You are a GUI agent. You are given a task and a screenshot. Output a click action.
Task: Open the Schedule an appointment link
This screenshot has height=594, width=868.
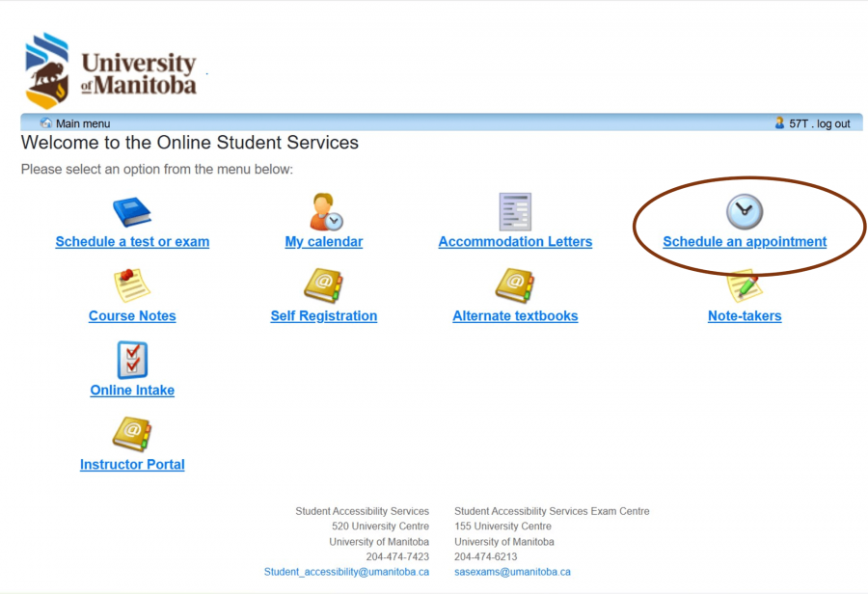point(745,242)
